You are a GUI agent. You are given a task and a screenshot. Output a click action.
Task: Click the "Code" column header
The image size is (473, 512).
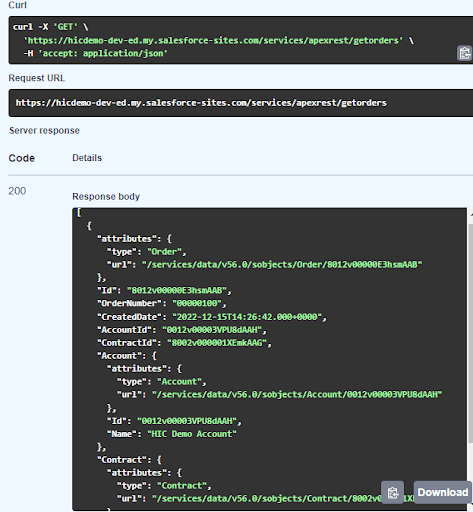tap(22, 158)
